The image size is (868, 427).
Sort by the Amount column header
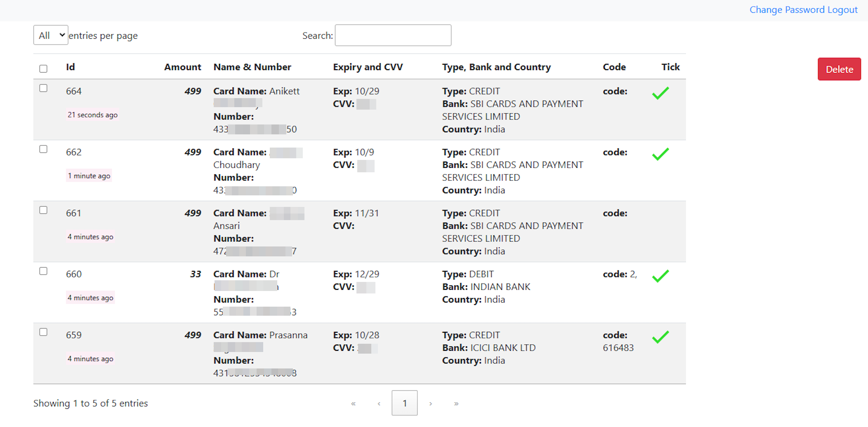[x=183, y=67]
